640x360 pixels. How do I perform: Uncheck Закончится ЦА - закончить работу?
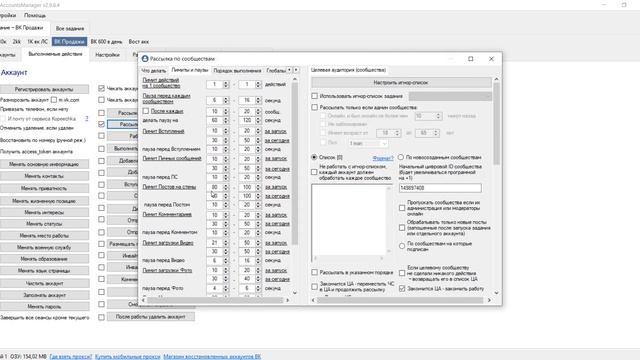click(x=402, y=289)
